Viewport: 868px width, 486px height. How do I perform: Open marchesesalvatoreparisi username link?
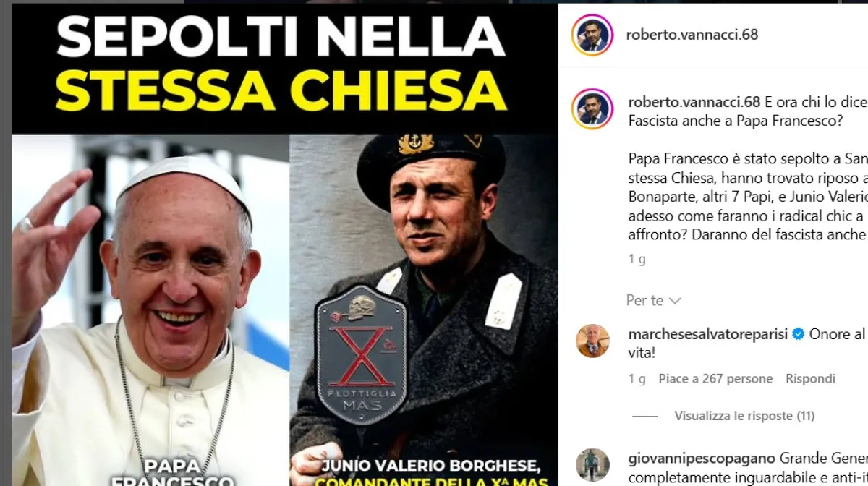point(708,334)
